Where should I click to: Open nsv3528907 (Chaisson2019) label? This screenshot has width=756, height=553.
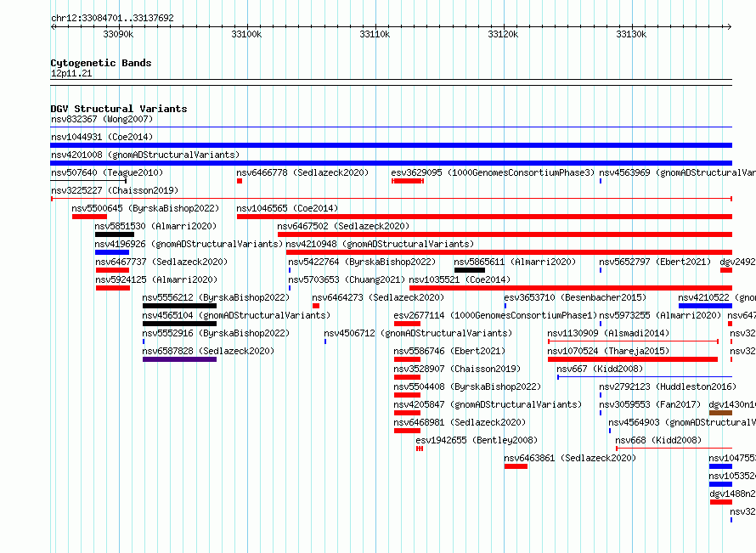(457, 369)
